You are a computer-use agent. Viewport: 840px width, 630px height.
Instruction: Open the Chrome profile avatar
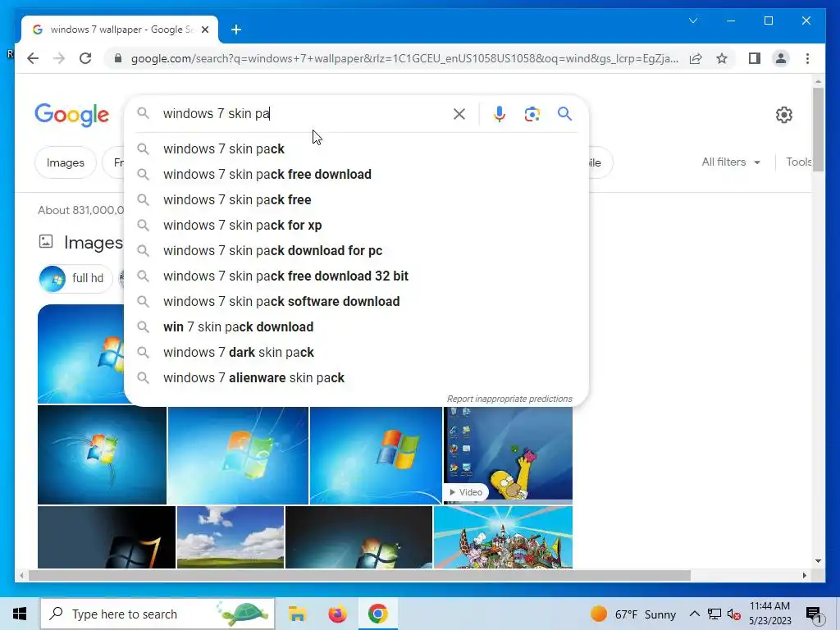point(781,58)
